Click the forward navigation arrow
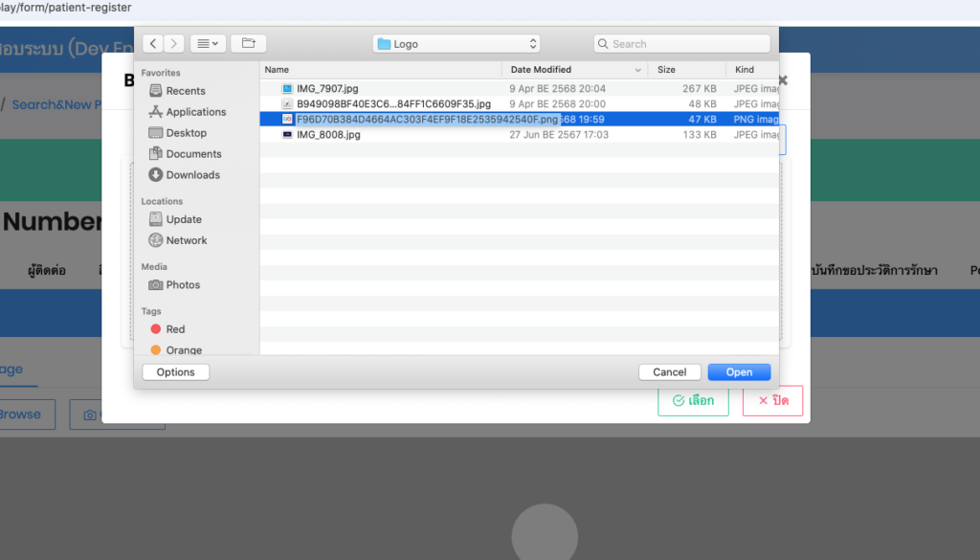This screenshot has height=560, width=980. [175, 44]
